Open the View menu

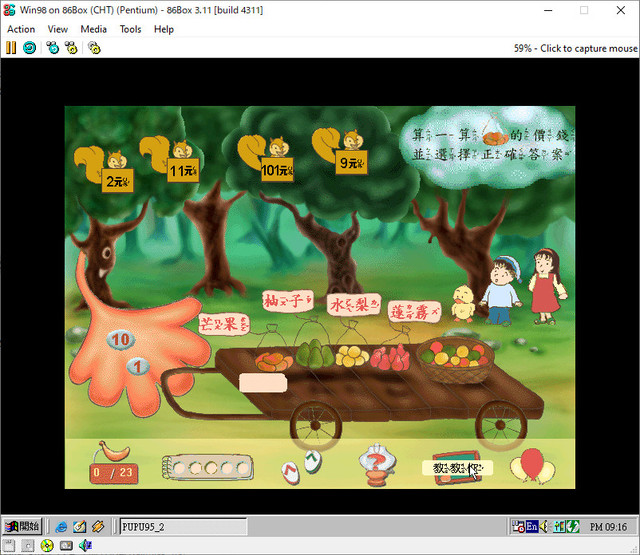(58, 29)
